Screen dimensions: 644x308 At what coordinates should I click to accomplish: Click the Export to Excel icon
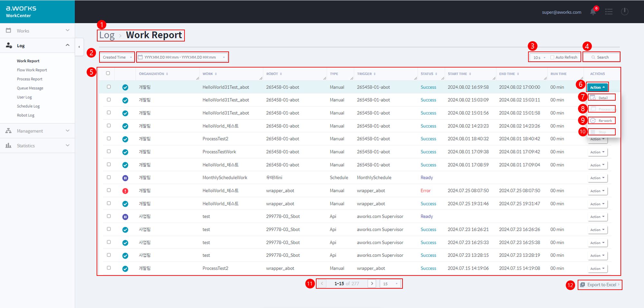[582, 285]
